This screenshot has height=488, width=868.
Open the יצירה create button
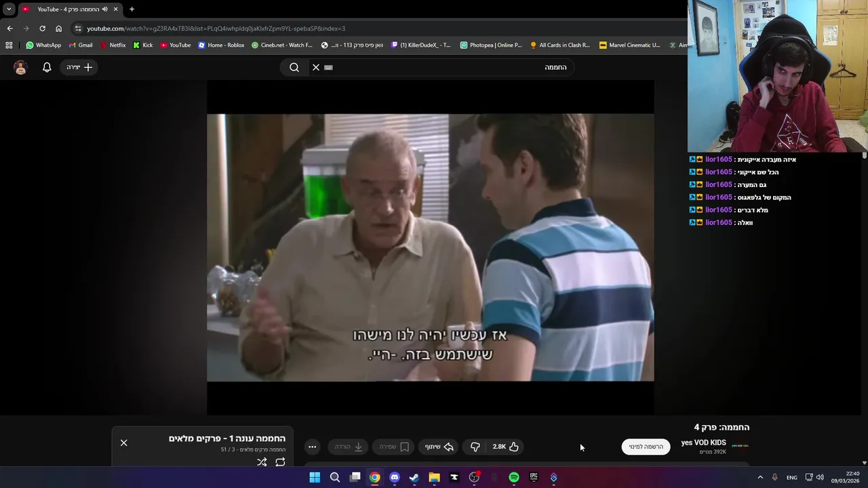pyautogui.click(x=79, y=67)
